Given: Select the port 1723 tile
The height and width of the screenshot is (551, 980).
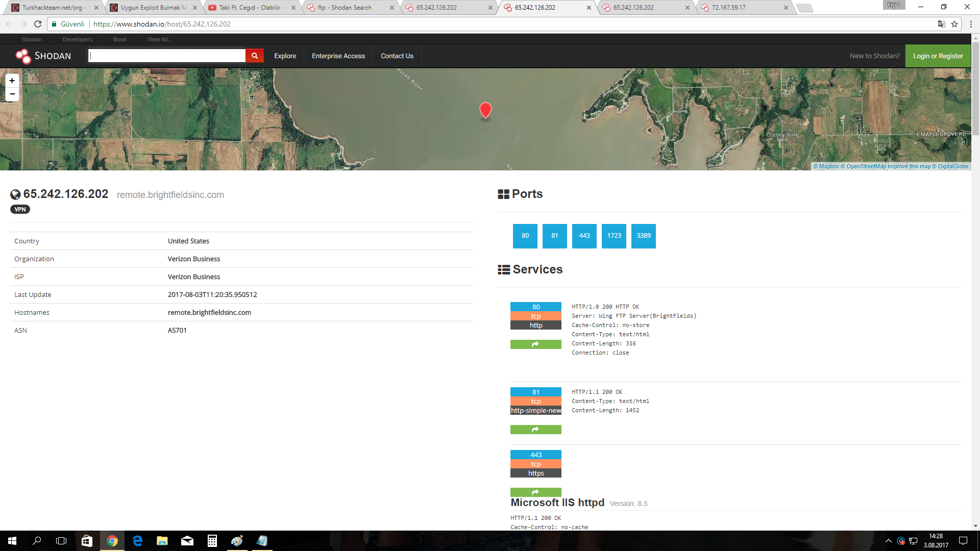Looking at the screenshot, I should 614,236.
